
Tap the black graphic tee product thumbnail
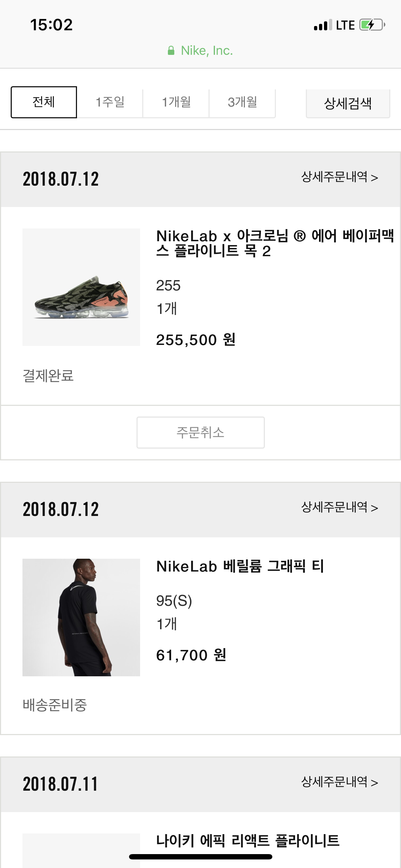(81, 617)
